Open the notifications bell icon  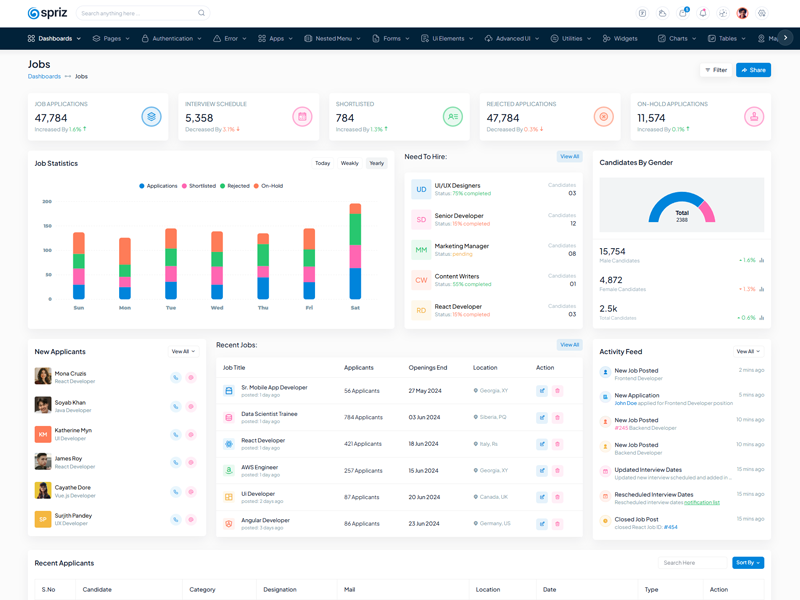[x=703, y=13]
